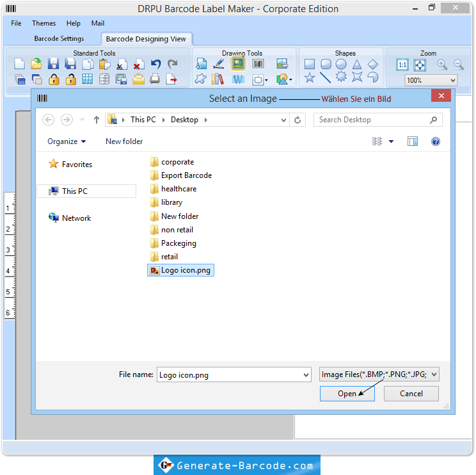Click the gray Redo arrow
Image resolution: width=476 pixels, height=475 pixels.
tap(173, 64)
